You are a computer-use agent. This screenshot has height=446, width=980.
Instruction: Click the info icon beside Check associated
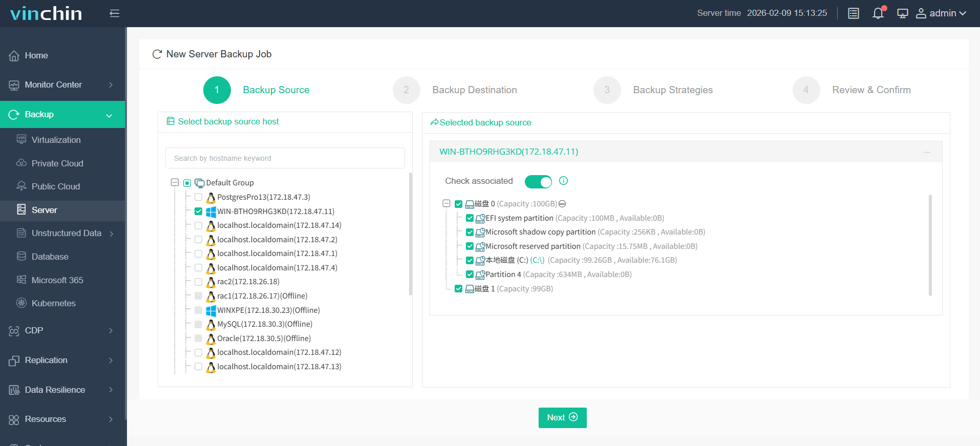point(563,181)
